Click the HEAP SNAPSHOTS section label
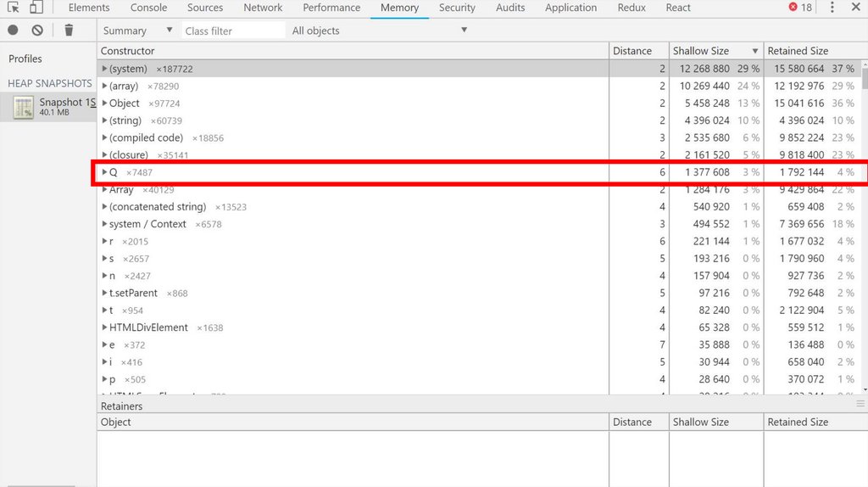Image resolution: width=868 pixels, height=487 pixels. click(x=50, y=83)
